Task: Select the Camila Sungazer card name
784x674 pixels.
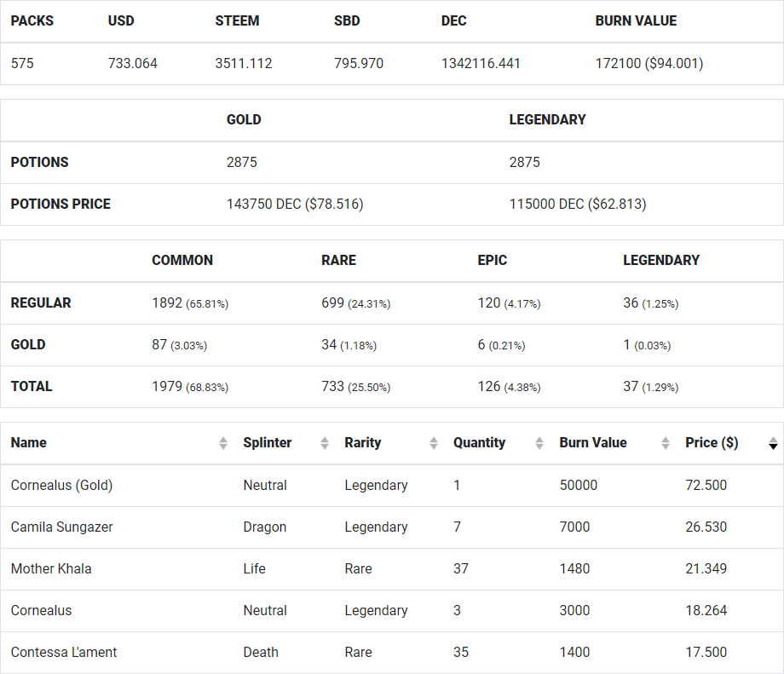Action: tap(61, 527)
